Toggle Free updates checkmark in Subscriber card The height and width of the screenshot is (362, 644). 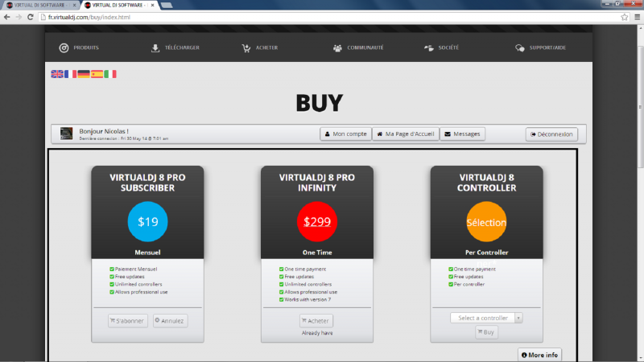(x=112, y=277)
